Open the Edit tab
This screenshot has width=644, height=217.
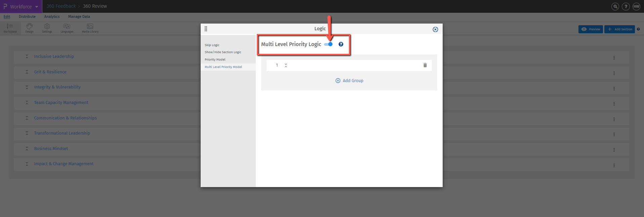[x=7, y=16]
